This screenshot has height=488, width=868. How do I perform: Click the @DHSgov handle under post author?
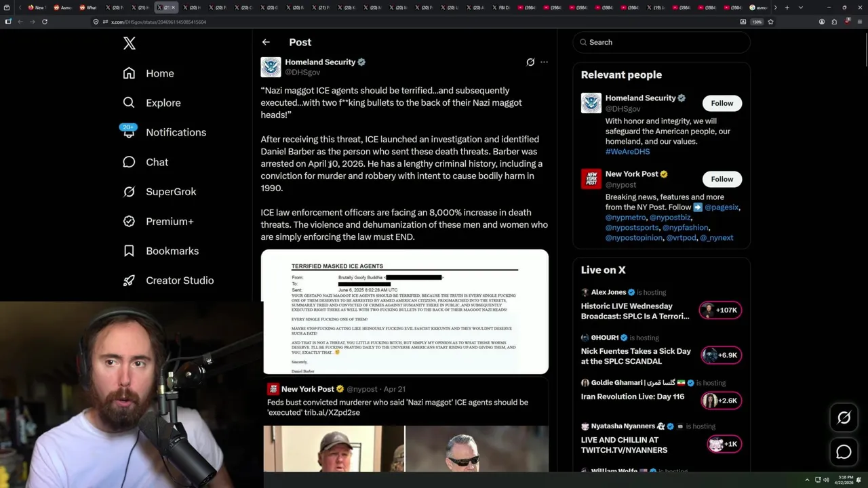(x=302, y=72)
